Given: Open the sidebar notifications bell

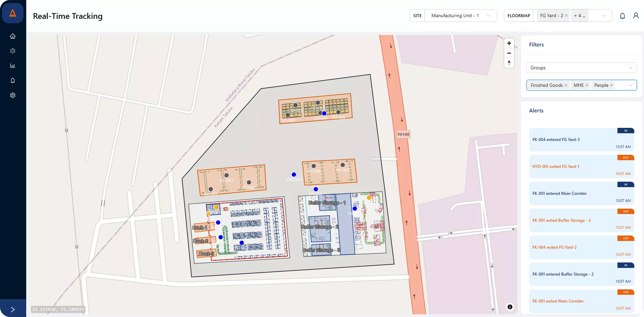Looking at the screenshot, I should coord(13,80).
